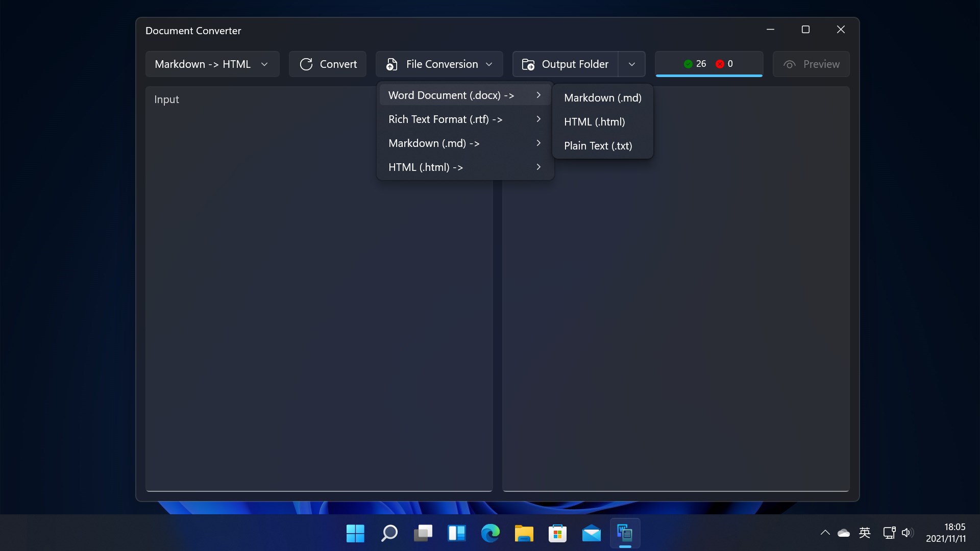980x551 pixels.
Task: Open the Windows Start menu
Action: (x=355, y=534)
